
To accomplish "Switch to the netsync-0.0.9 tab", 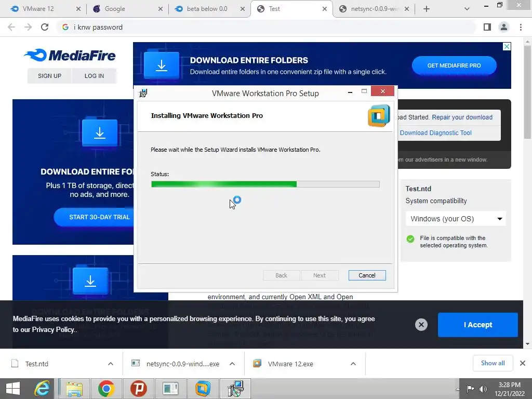I will click(x=373, y=9).
